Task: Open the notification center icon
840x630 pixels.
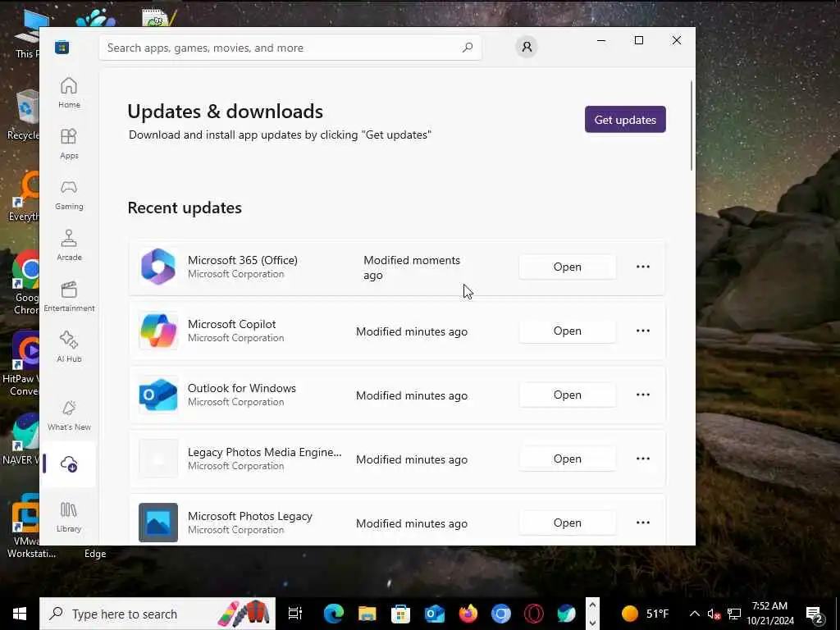Action: tap(815, 614)
